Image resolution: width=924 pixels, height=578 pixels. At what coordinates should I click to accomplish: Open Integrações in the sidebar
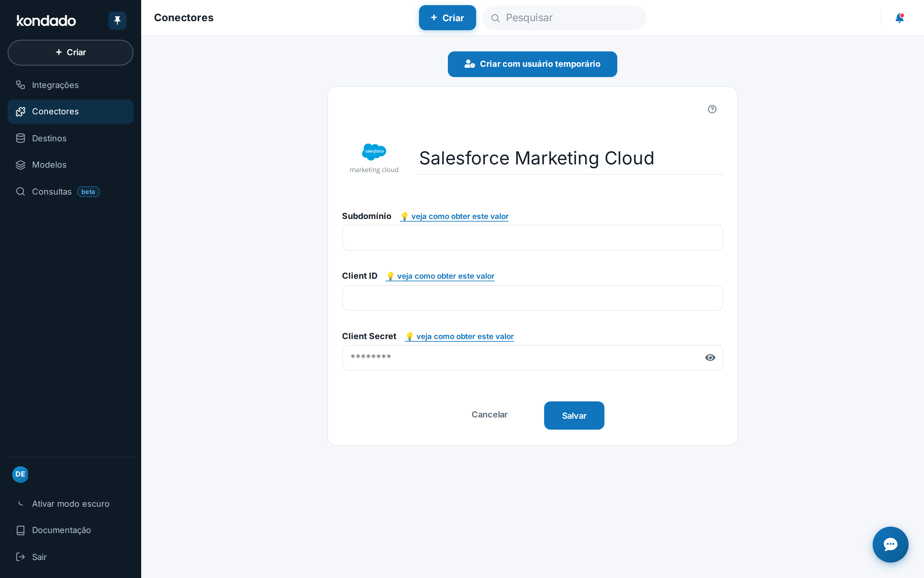tap(71, 85)
